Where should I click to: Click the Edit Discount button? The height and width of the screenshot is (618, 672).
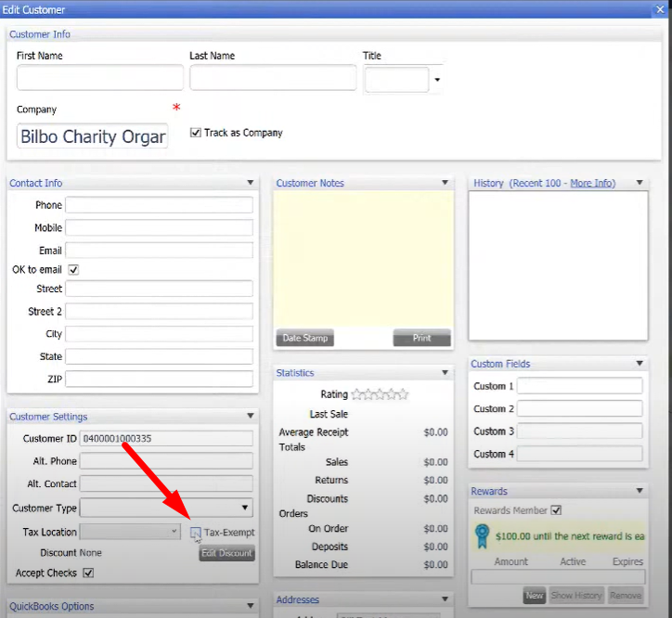pyautogui.click(x=226, y=553)
